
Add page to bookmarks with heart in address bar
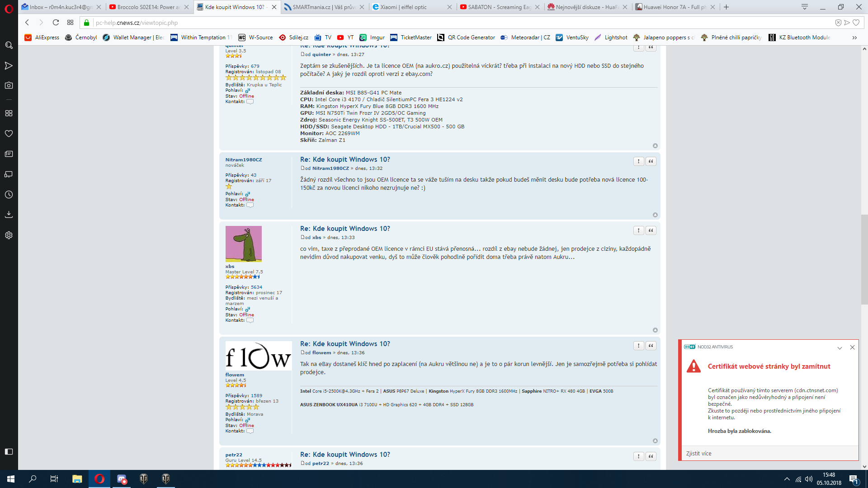pyautogui.click(x=856, y=23)
